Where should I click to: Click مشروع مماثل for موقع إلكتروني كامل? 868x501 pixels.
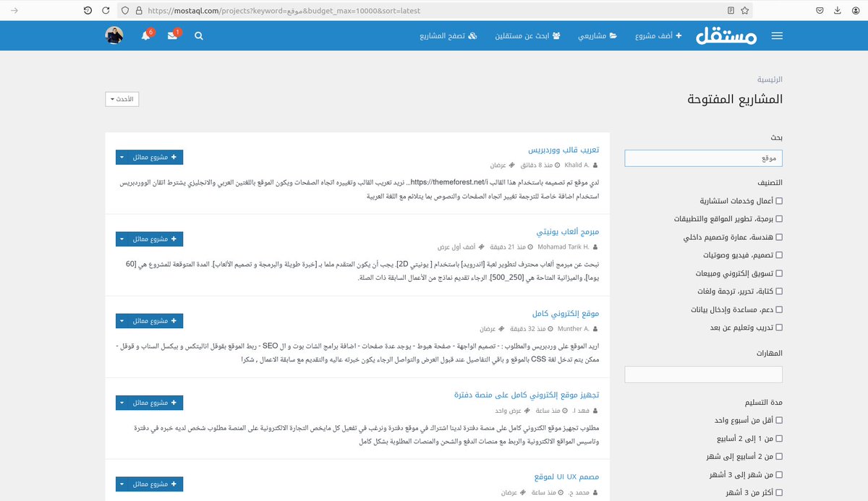[x=155, y=320]
